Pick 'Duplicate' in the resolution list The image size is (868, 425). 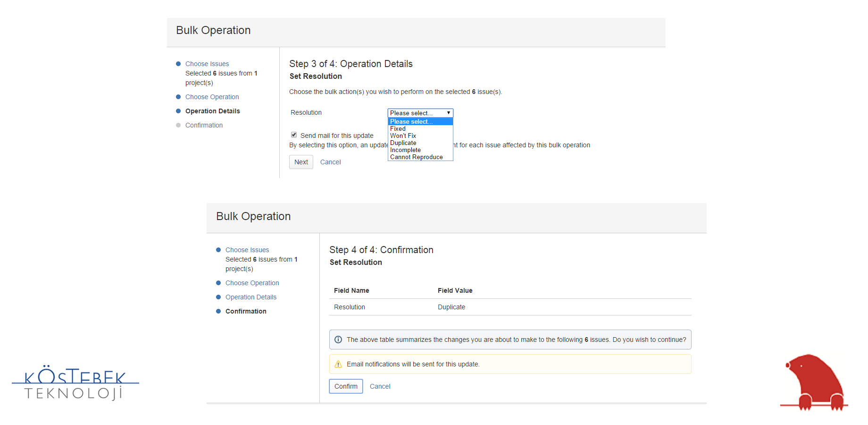420,143
